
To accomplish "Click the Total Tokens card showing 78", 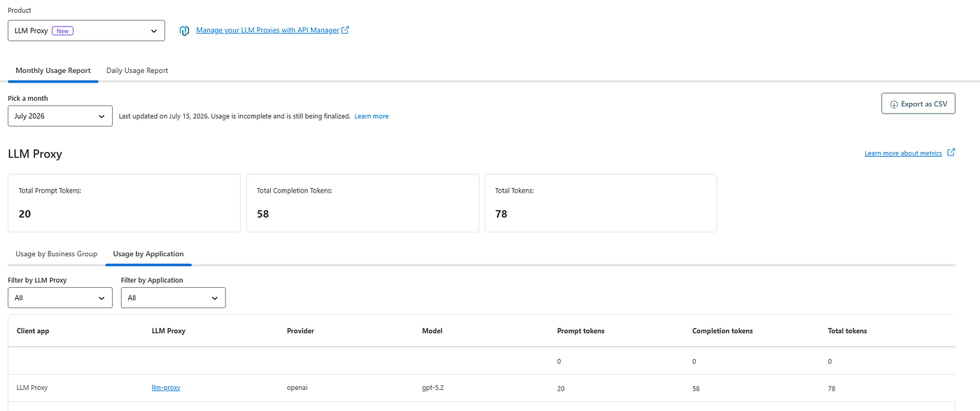I will coord(601,203).
